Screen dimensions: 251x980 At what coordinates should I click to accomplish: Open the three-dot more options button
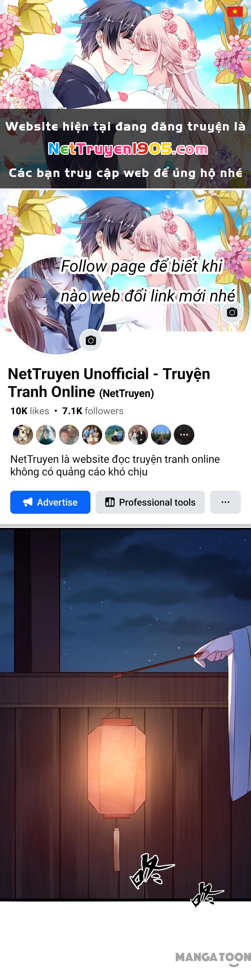pos(225,502)
